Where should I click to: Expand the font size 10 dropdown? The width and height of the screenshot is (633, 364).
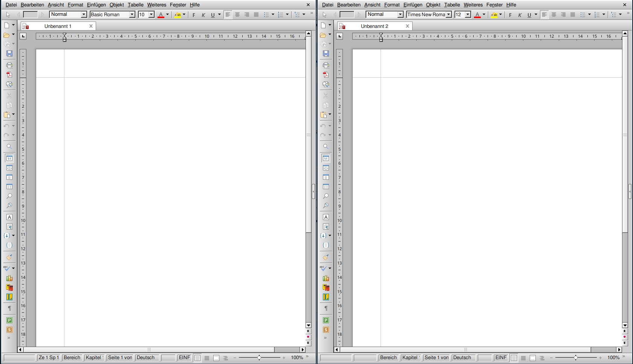[151, 15]
